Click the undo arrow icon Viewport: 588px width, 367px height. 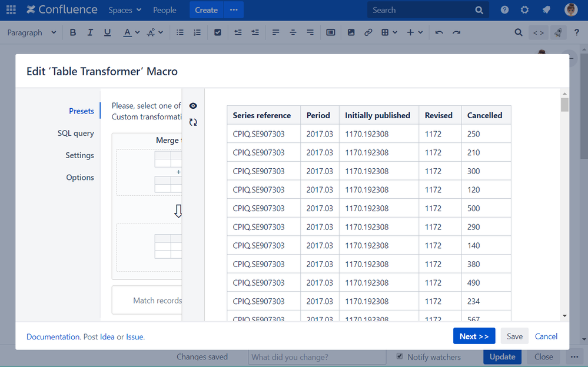pyautogui.click(x=439, y=33)
